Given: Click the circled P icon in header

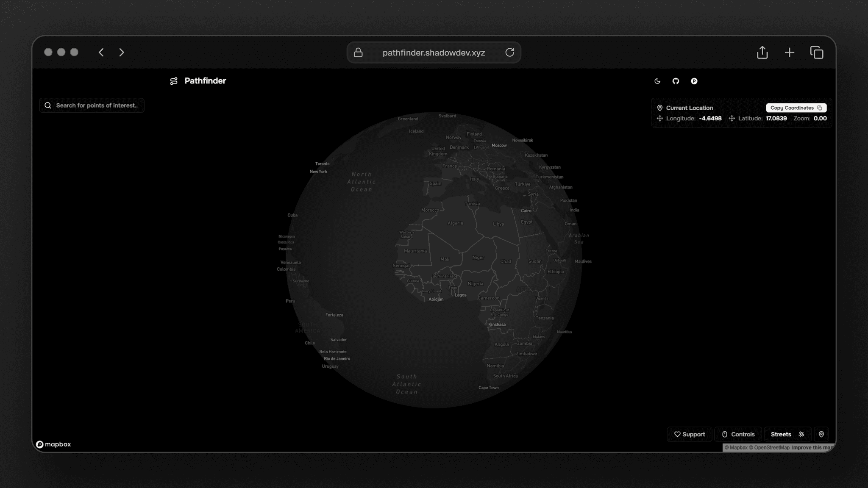Looking at the screenshot, I should [x=694, y=81].
